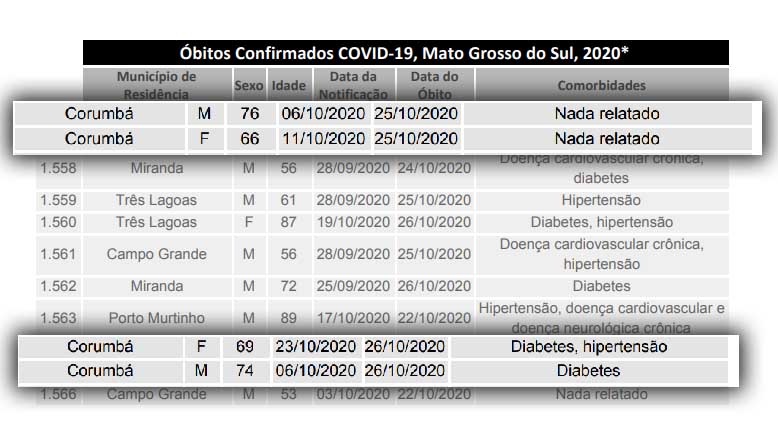Select 'Doença cardiovascular crônica, diabetes' cell
Viewport: 778px width, 436px height.
(601, 169)
